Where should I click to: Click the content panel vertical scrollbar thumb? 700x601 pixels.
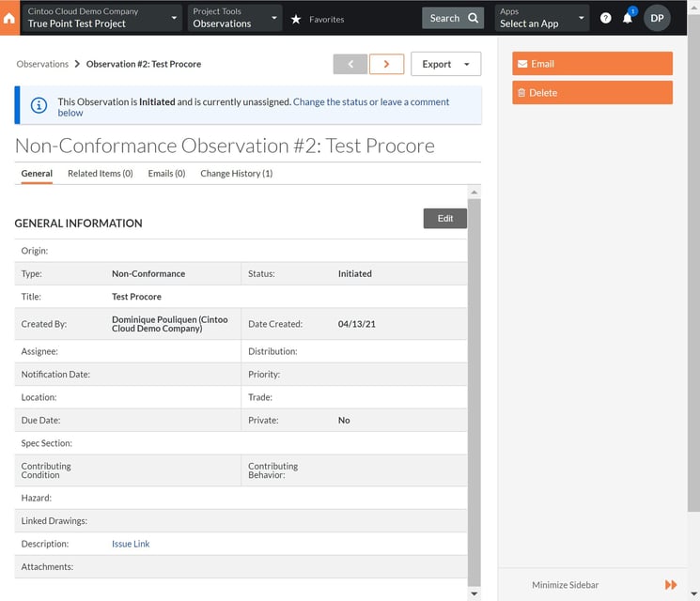click(x=474, y=393)
